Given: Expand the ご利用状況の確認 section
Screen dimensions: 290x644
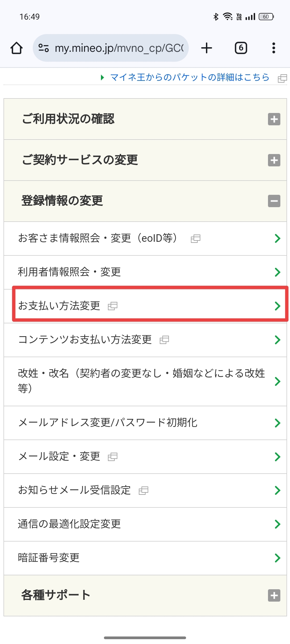Looking at the screenshot, I should (x=274, y=119).
